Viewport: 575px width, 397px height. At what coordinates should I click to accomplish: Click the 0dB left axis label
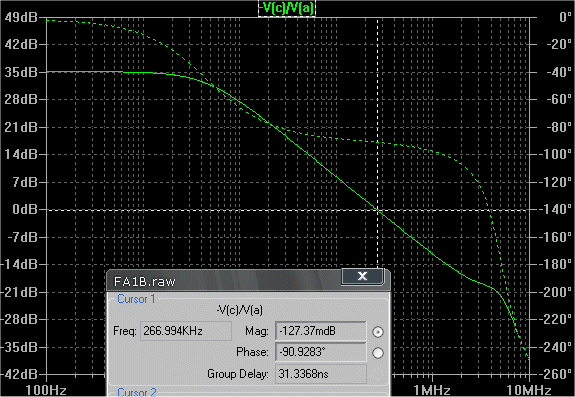(x=25, y=209)
